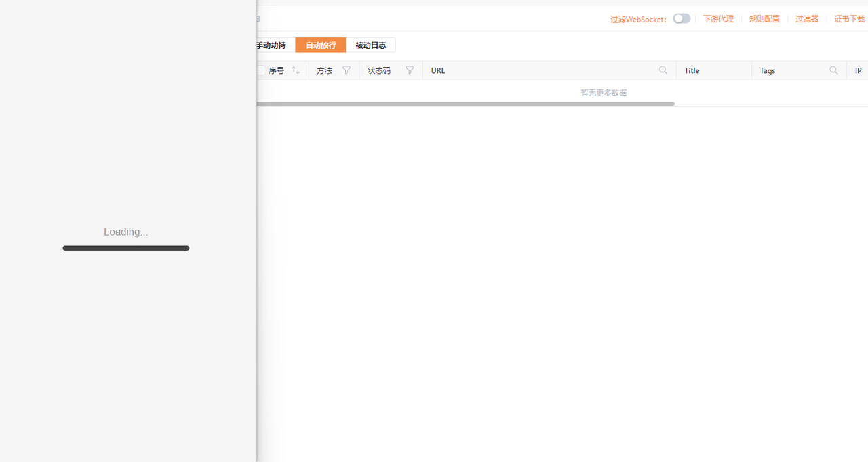Check the select-all box beside 序号
The width and height of the screenshot is (868, 462).
tap(261, 70)
